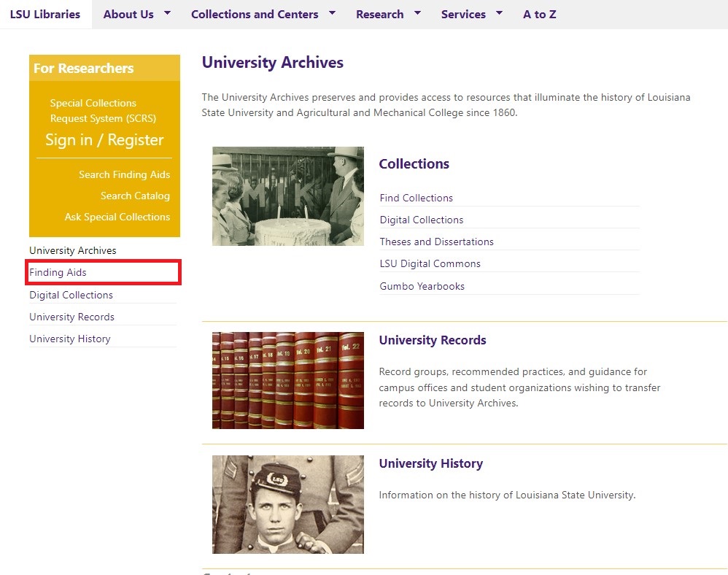The height and width of the screenshot is (575, 728).
Task: Open the Find Collections link
Action: (417, 198)
